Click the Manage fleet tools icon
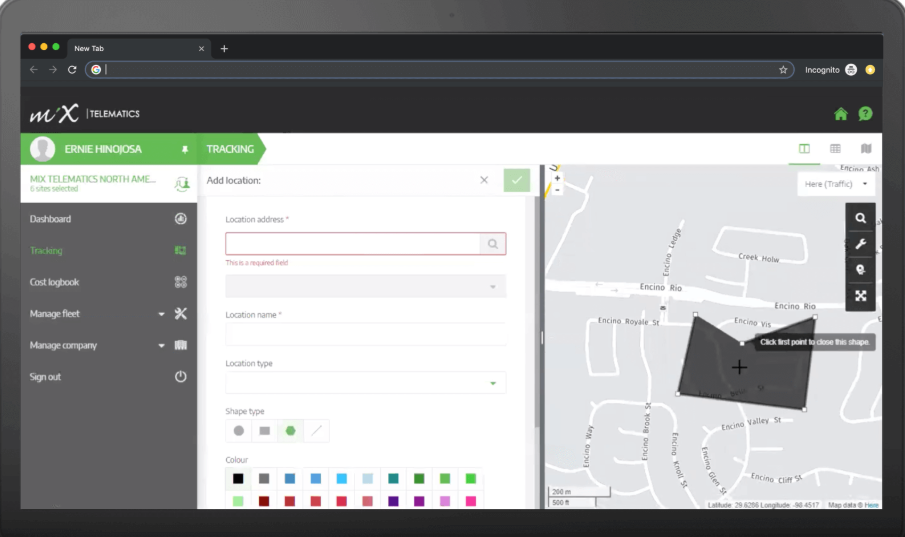This screenshot has height=537, width=905. point(181,314)
